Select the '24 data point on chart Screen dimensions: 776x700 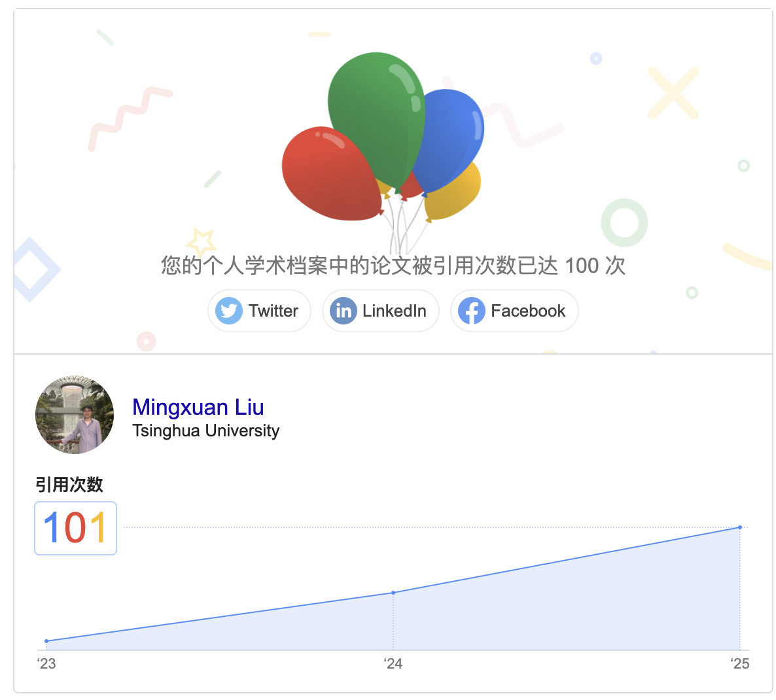tap(393, 592)
